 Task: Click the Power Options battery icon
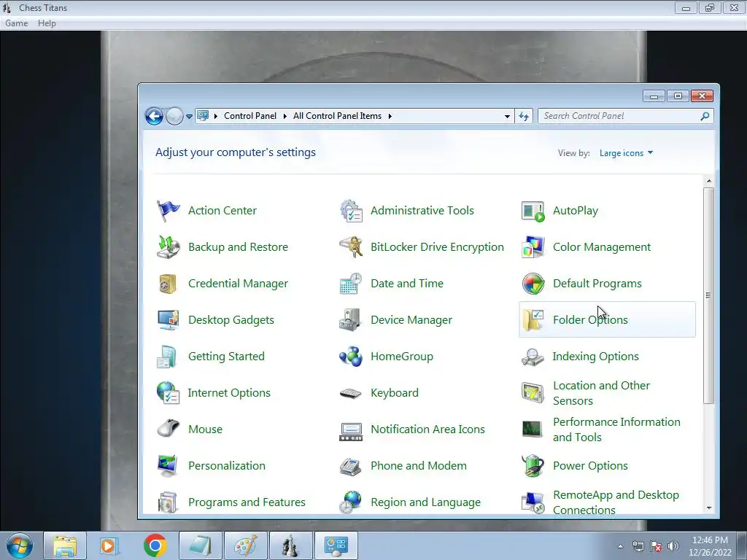point(533,466)
